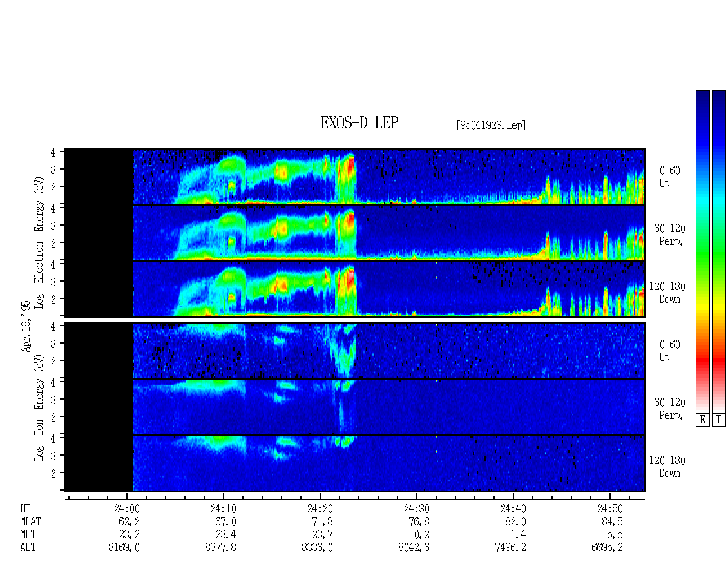Click the ALT value 8169.0
The image size is (728, 564).
click(x=124, y=548)
